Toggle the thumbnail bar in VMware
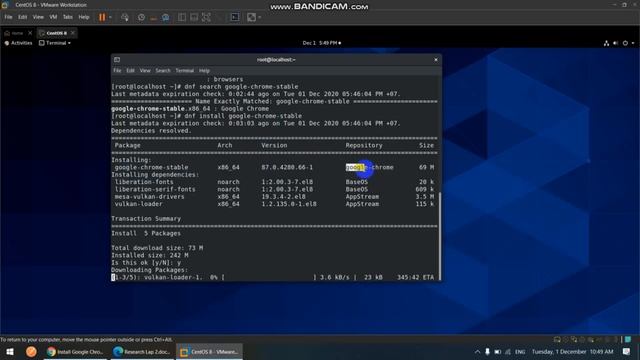This screenshot has width=640, height=360. pos(194,17)
